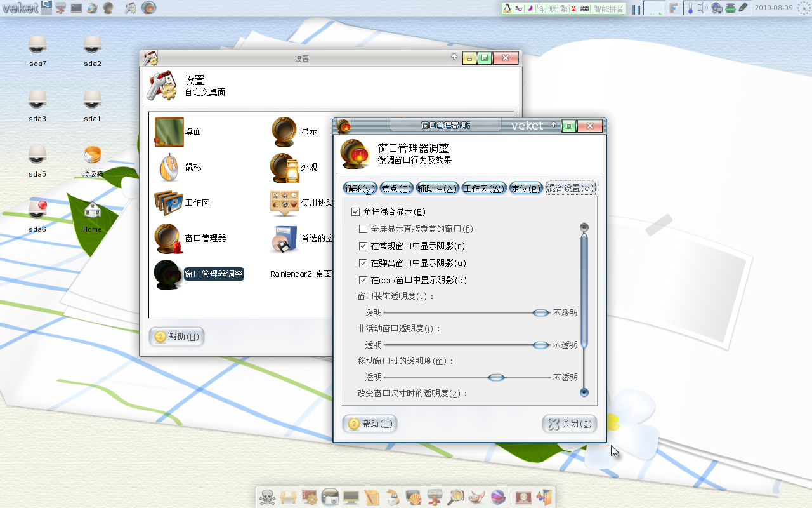Switch to the 辅助性 tab

click(x=437, y=188)
